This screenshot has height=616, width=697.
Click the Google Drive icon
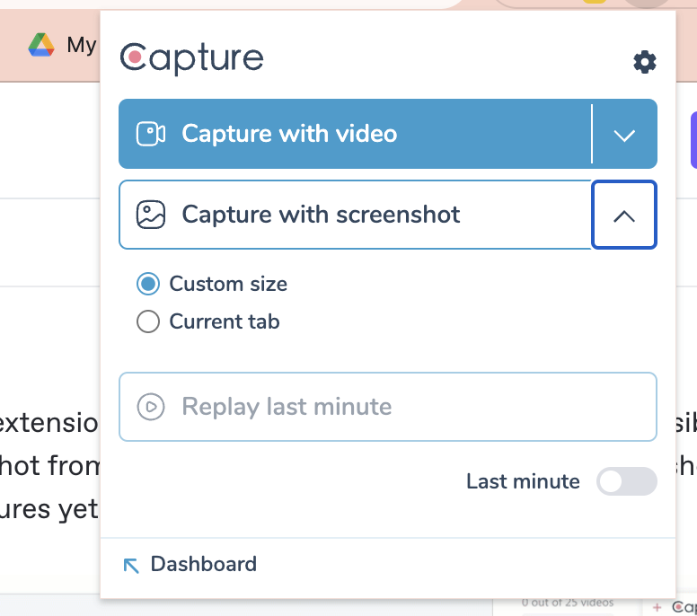pos(41,44)
